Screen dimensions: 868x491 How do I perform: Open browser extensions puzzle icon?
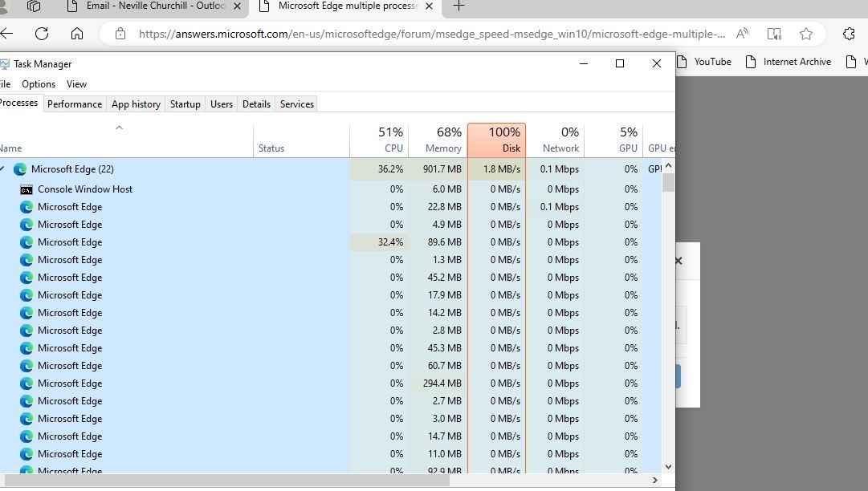pos(849,34)
